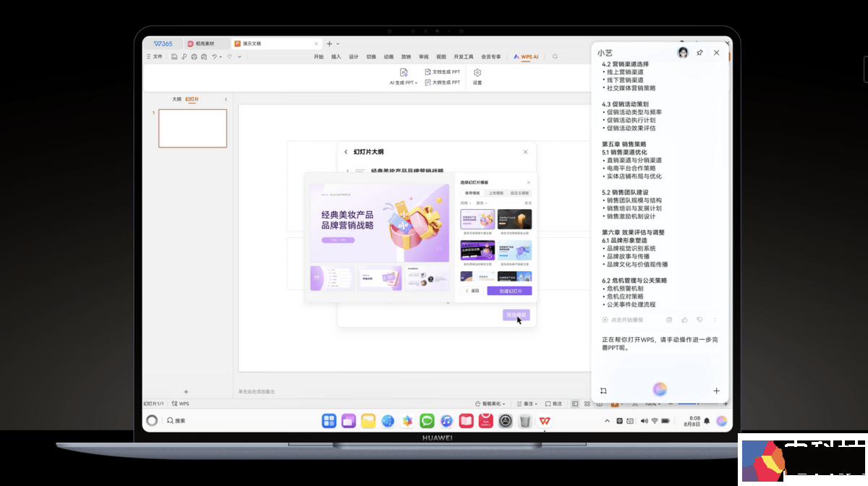Screen dimensions: 868x486
Task: Select the dark black template thumbnail
Action: (x=514, y=219)
